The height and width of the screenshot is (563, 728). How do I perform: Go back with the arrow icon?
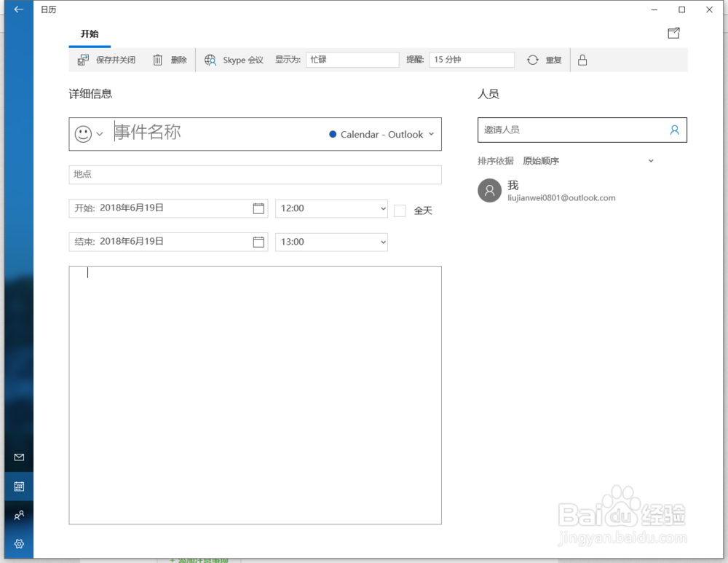[19, 9]
